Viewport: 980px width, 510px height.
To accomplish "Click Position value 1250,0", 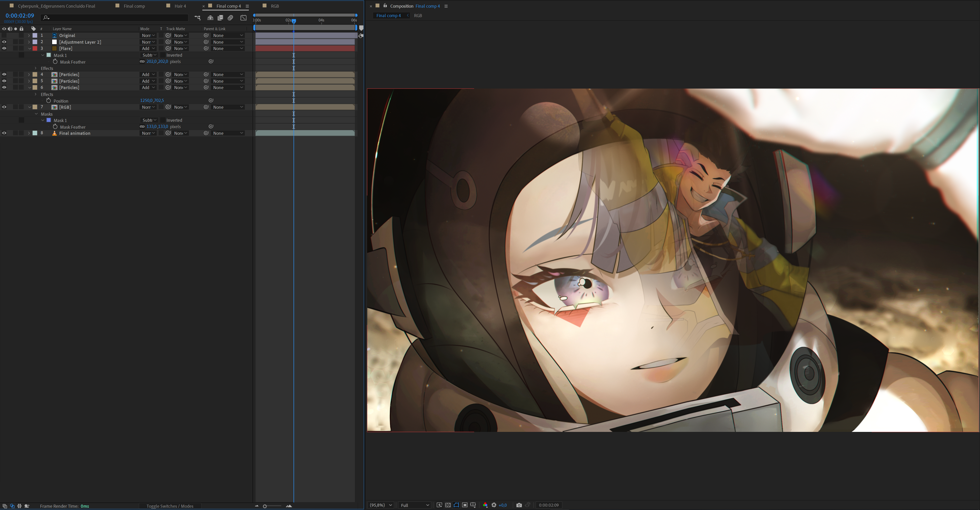I will (x=146, y=100).
